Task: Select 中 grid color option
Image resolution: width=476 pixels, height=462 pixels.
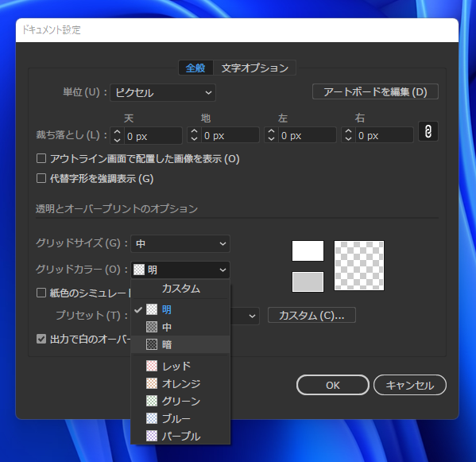Action: tap(180, 327)
